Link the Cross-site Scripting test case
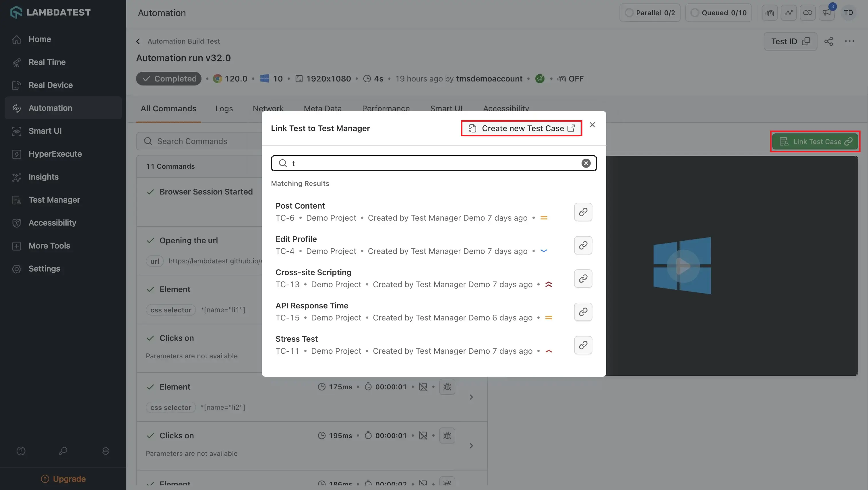Viewport: 868px width, 490px height. pyautogui.click(x=583, y=279)
